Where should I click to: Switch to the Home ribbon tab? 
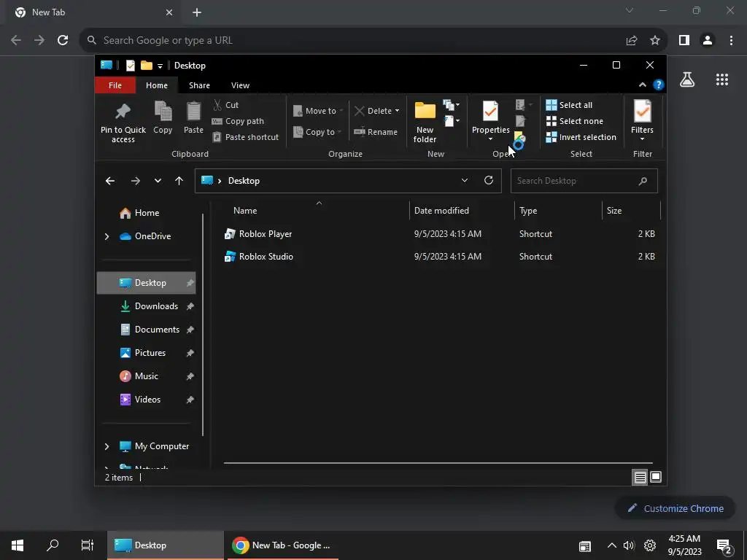[x=157, y=85]
